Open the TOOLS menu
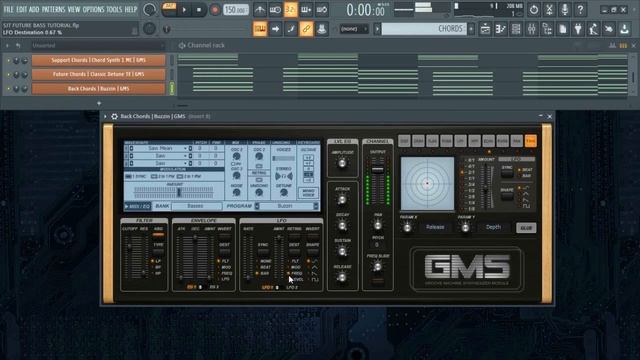The height and width of the screenshot is (360, 640). click(x=114, y=9)
